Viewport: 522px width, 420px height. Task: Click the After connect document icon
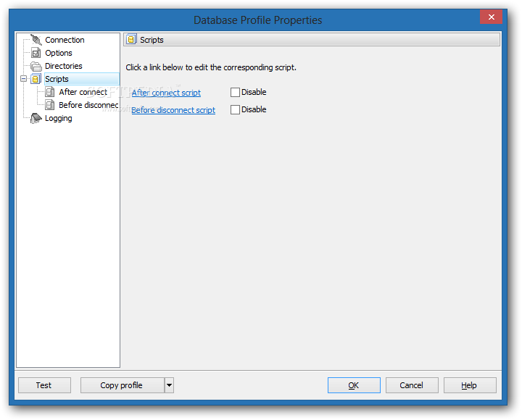pyautogui.click(x=50, y=92)
